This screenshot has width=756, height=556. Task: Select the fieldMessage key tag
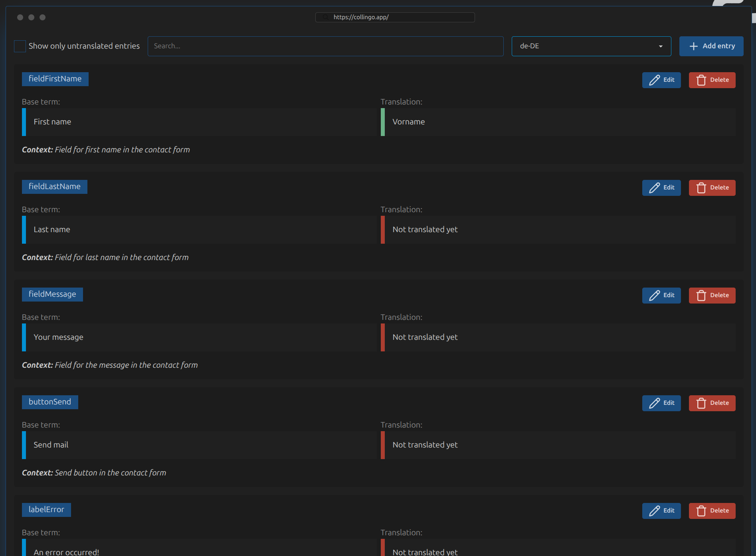(52, 294)
